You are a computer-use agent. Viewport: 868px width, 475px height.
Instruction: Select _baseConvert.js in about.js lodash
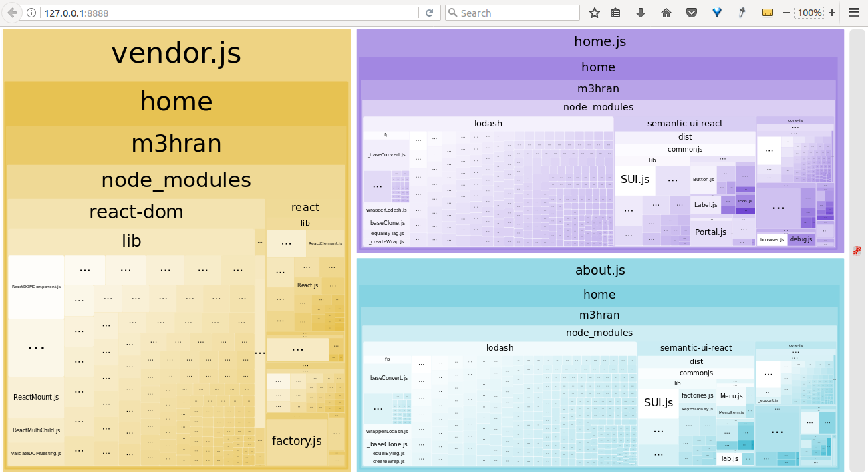click(x=387, y=378)
